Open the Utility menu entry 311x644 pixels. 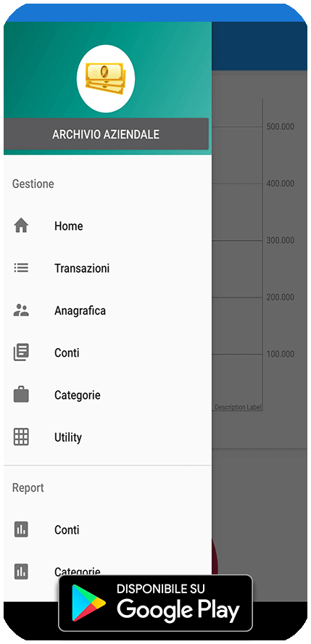point(108,437)
